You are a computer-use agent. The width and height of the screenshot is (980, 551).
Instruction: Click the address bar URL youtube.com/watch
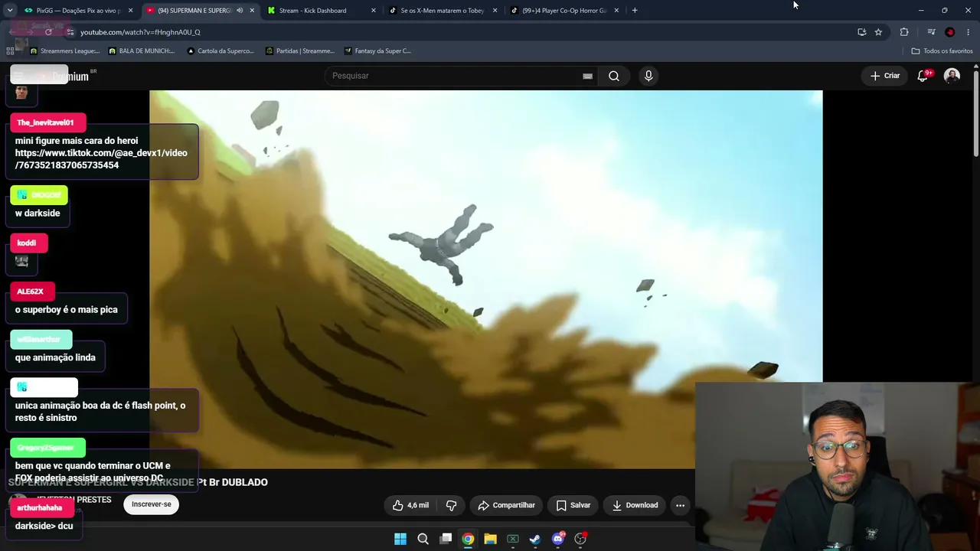pos(140,32)
